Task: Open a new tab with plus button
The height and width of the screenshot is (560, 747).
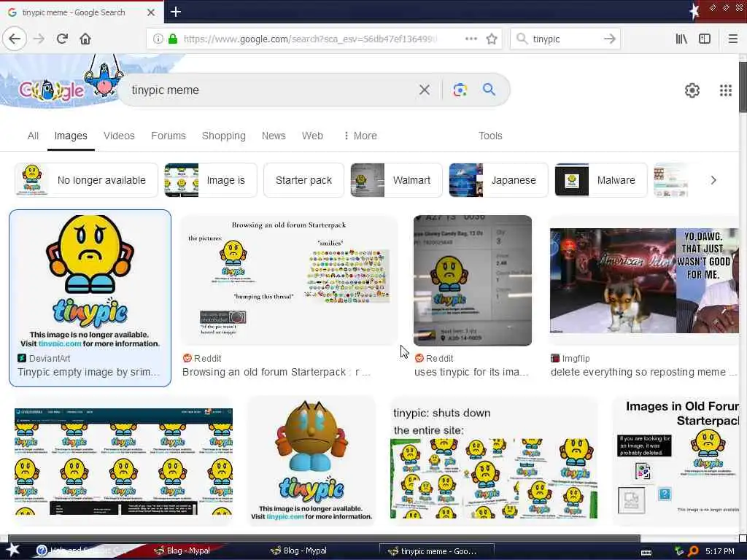Action: click(x=175, y=12)
